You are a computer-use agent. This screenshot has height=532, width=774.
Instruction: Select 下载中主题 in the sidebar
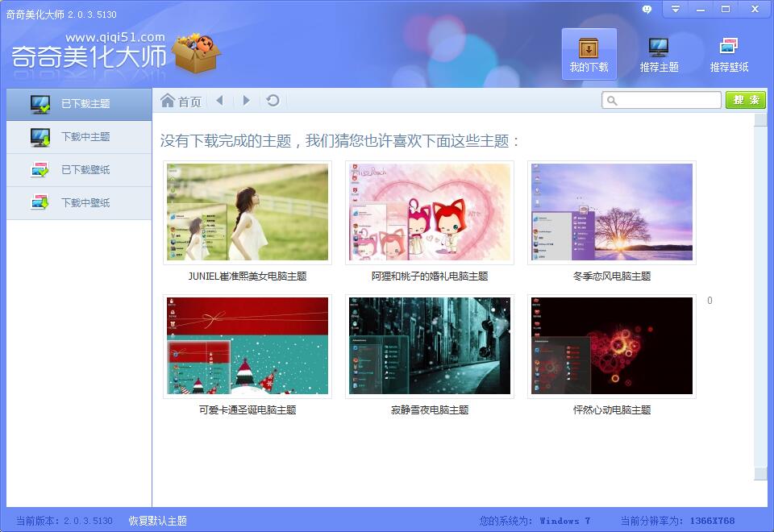coord(79,137)
